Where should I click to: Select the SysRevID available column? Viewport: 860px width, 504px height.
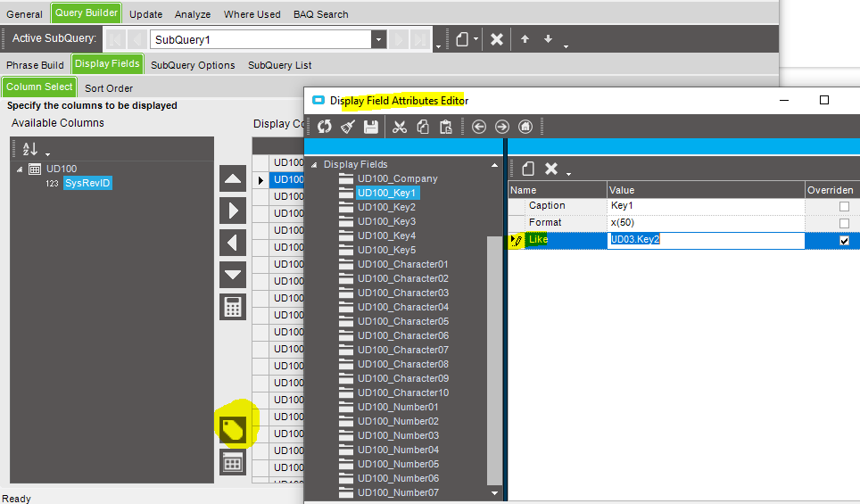pos(87,183)
